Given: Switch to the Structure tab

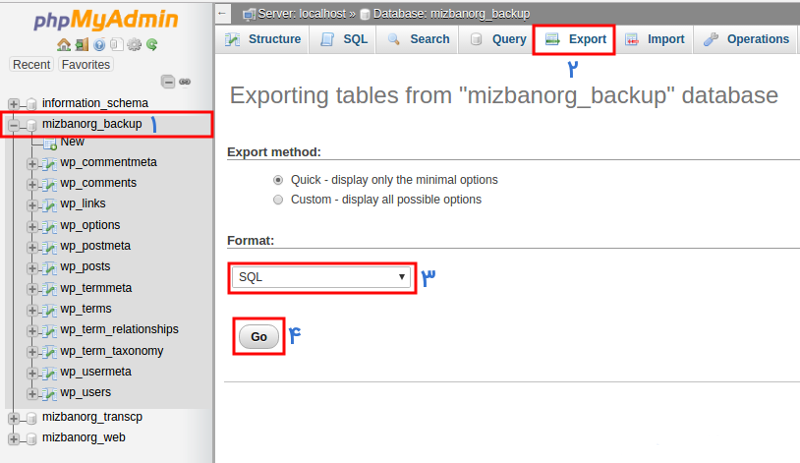Looking at the screenshot, I should [263, 39].
